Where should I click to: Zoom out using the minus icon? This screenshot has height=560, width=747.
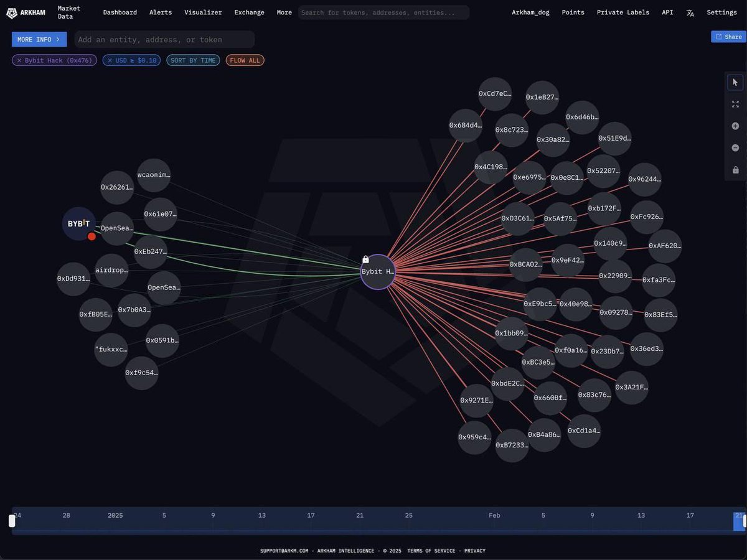(x=735, y=147)
